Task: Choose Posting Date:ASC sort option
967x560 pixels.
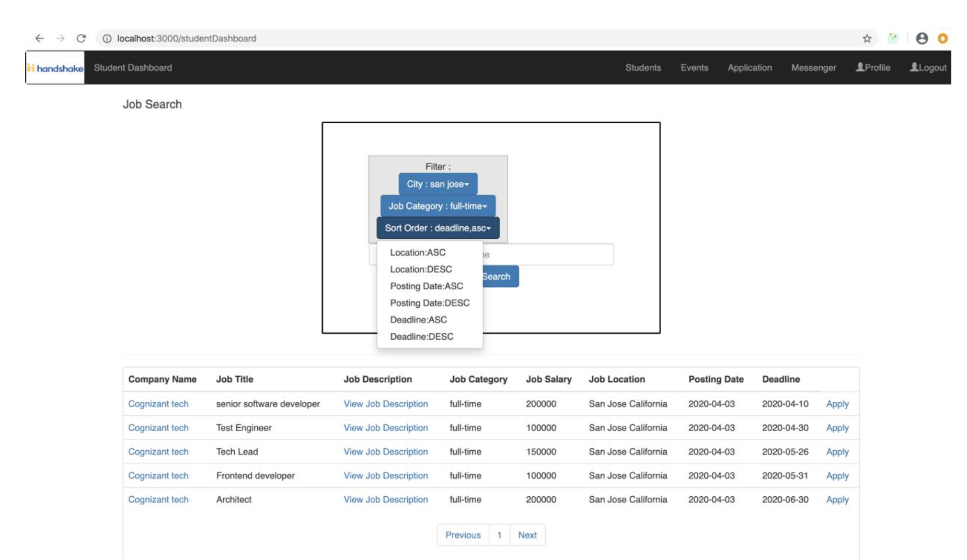Action: point(427,286)
